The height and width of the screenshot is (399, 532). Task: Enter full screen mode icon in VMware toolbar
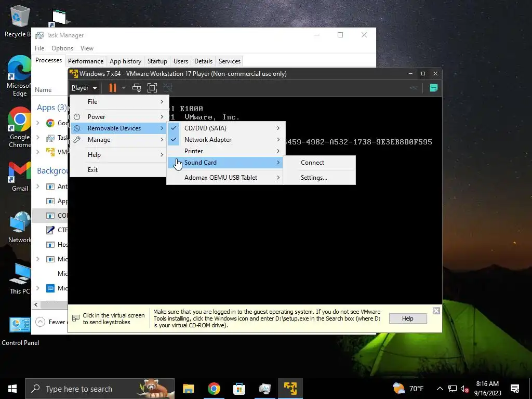pyautogui.click(x=152, y=88)
